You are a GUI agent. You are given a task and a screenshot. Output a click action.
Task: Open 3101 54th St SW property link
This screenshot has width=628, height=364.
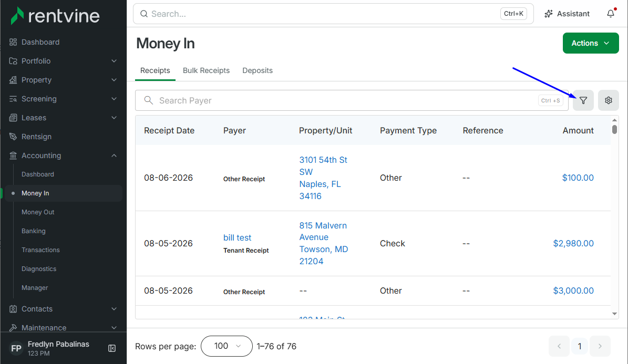tap(323, 178)
